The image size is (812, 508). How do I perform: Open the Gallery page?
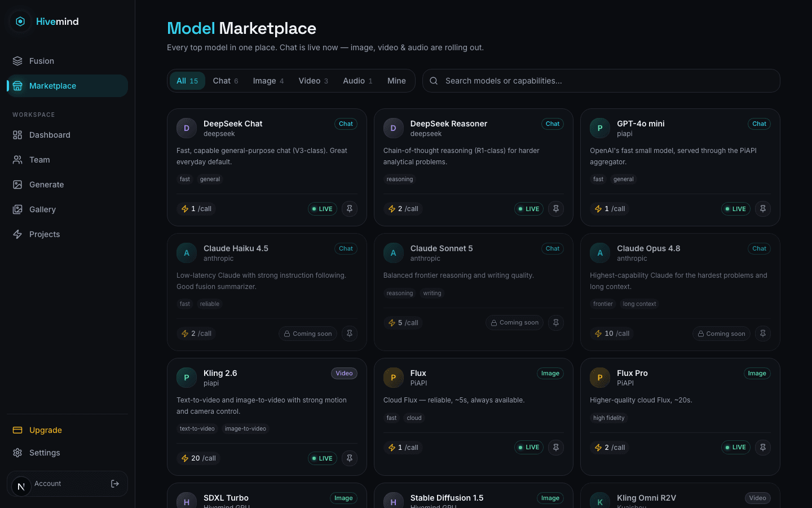67,209
